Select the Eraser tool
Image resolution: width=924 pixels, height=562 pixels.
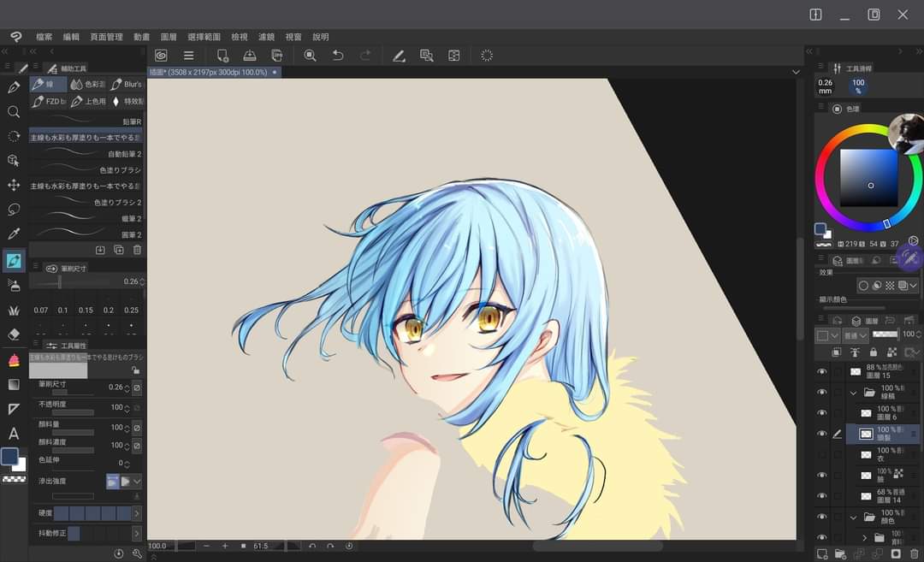[x=14, y=334]
